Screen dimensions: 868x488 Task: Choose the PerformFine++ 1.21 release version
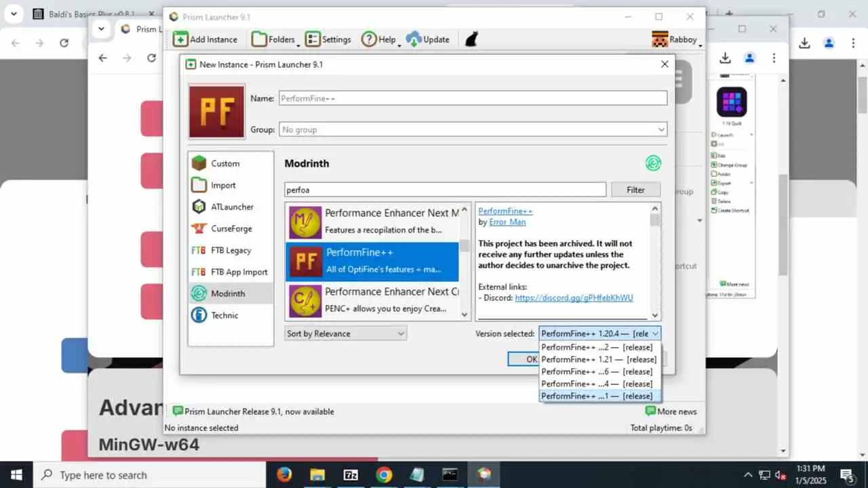point(599,359)
